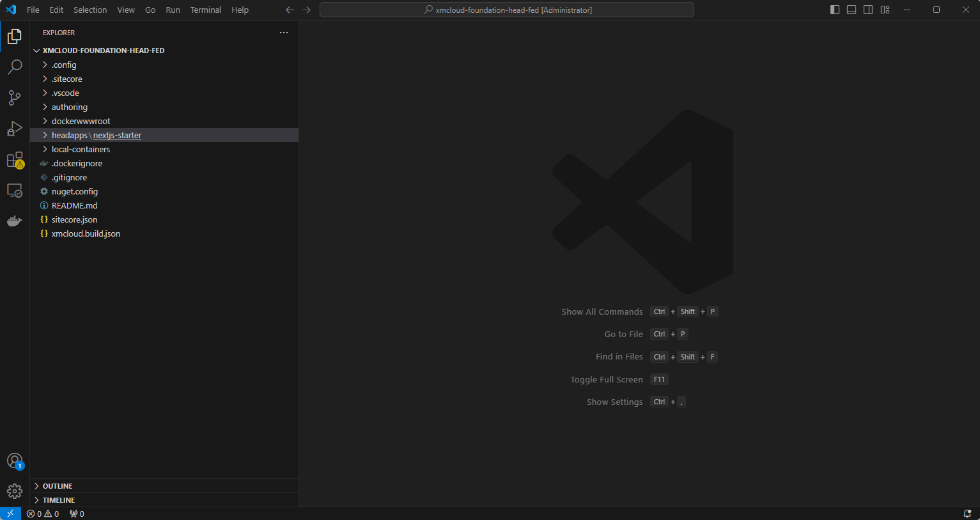Expand the headapps folder chevron

pos(45,135)
